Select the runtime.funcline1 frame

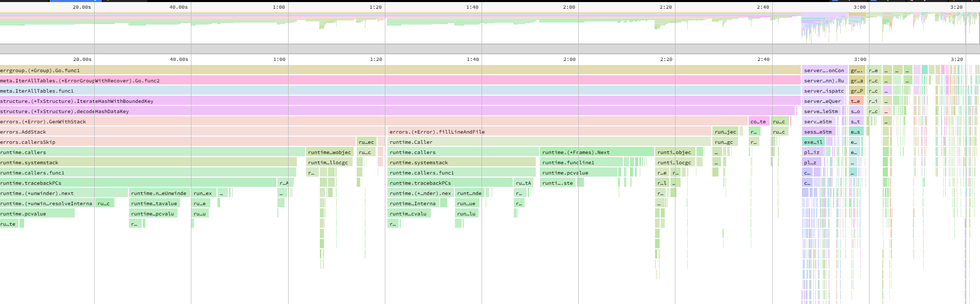click(x=581, y=162)
